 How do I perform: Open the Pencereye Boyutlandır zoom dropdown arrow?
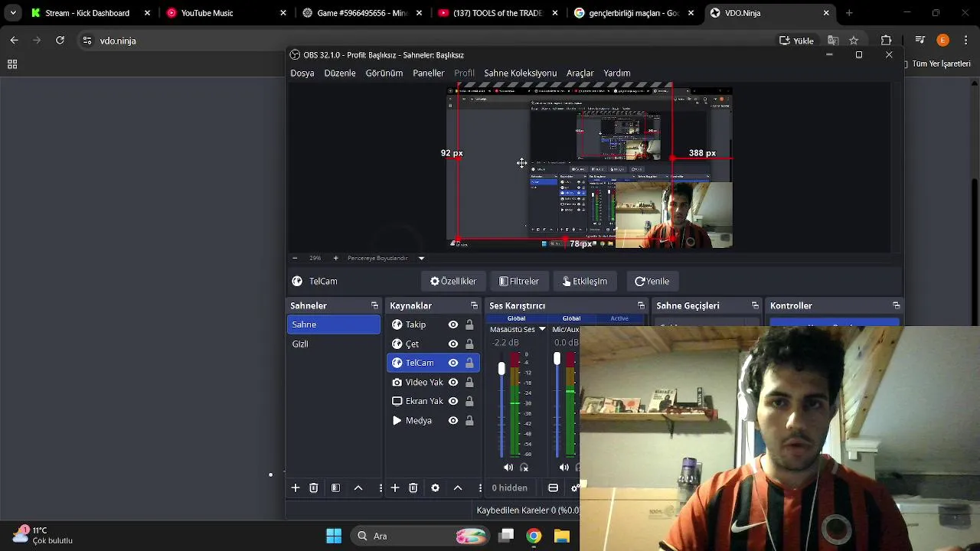(x=421, y=258)
